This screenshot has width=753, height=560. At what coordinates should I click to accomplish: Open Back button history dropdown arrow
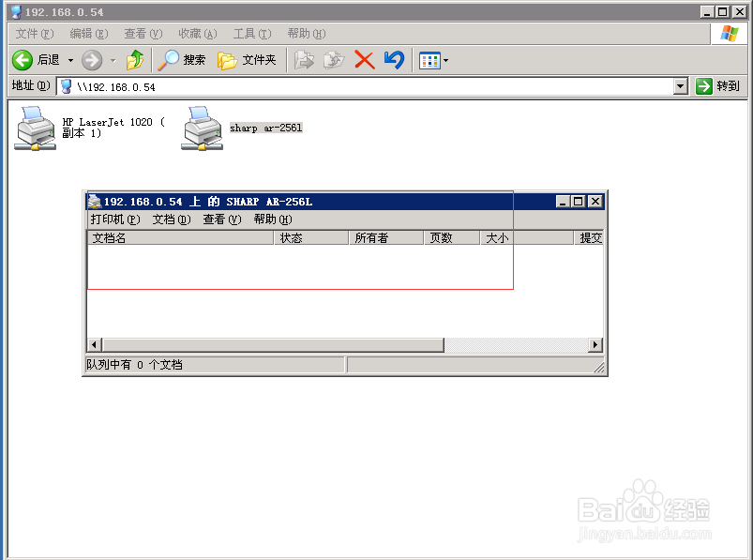(70, 61)
